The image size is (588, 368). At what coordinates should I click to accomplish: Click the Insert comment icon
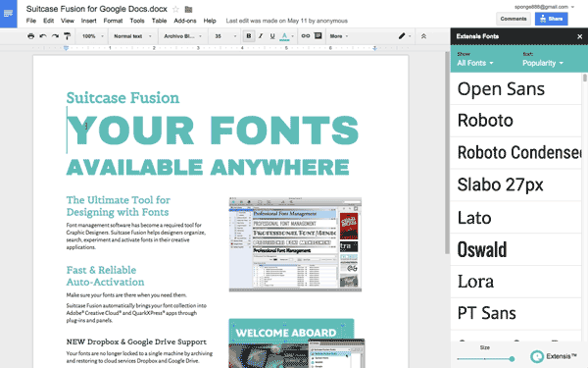[318, 36]
